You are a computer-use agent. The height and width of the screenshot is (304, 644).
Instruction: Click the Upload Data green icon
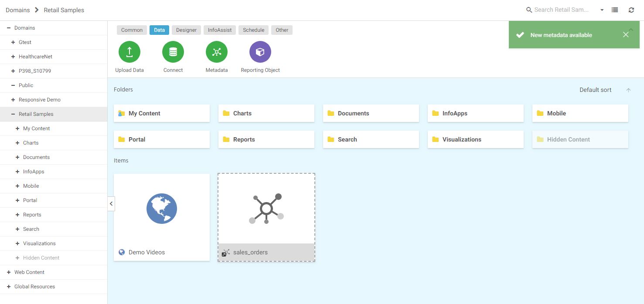(x=129, y=52)
